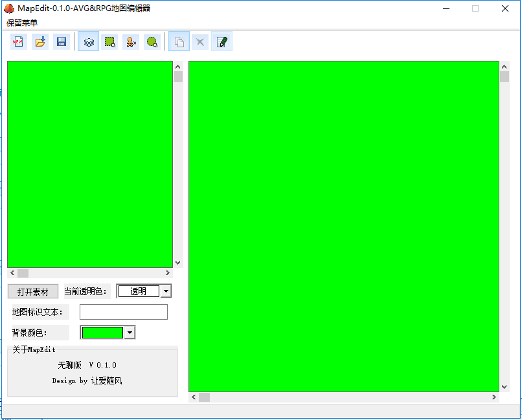Click the character figure tool icon
522x420 pixels.
point(131,42)
